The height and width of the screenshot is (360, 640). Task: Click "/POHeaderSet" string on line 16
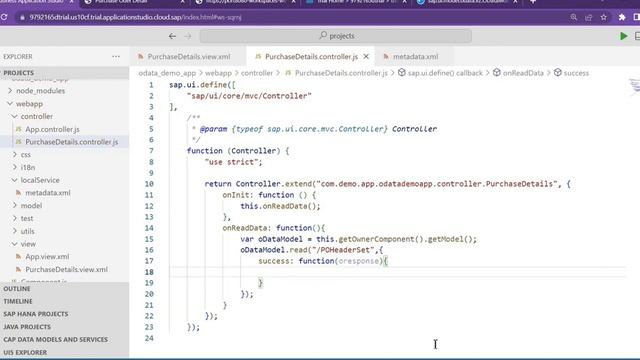coord(343,250)
